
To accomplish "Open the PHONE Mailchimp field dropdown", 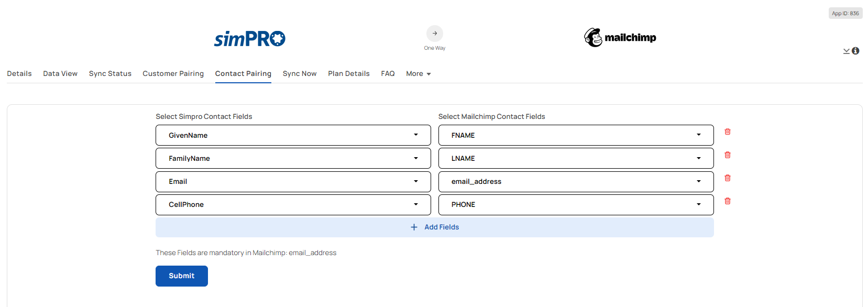I will coord(576,204).
